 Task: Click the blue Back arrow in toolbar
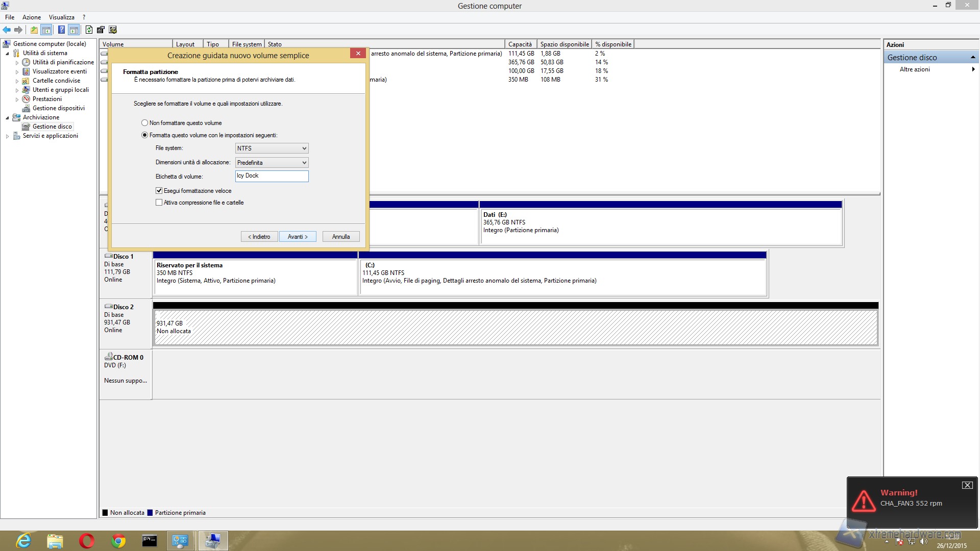pyautogui.click(x=7, y=30)
